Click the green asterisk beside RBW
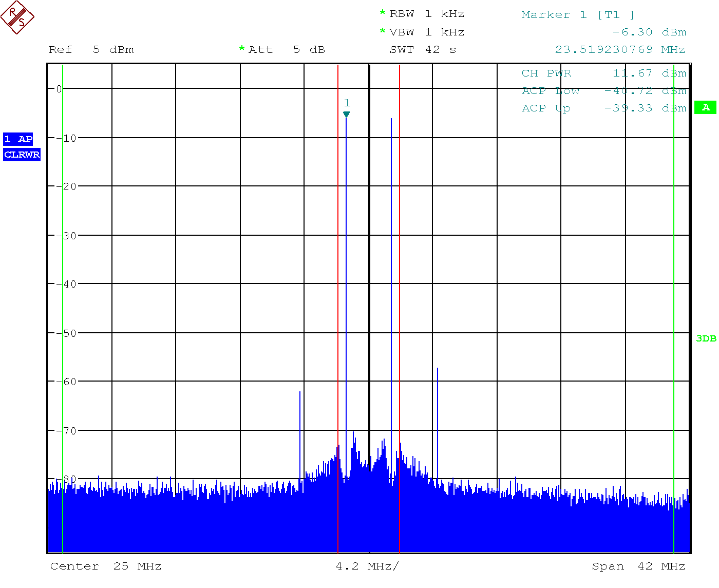The height and width of the screenshot is (588, 719). pyautogui.click(x=382, y=13)
